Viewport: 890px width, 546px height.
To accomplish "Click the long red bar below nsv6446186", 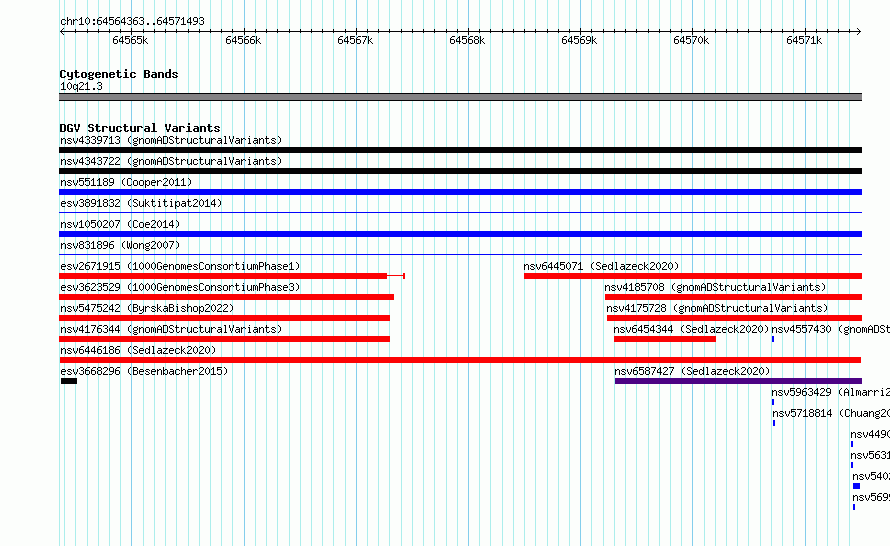I will point(460,360).
